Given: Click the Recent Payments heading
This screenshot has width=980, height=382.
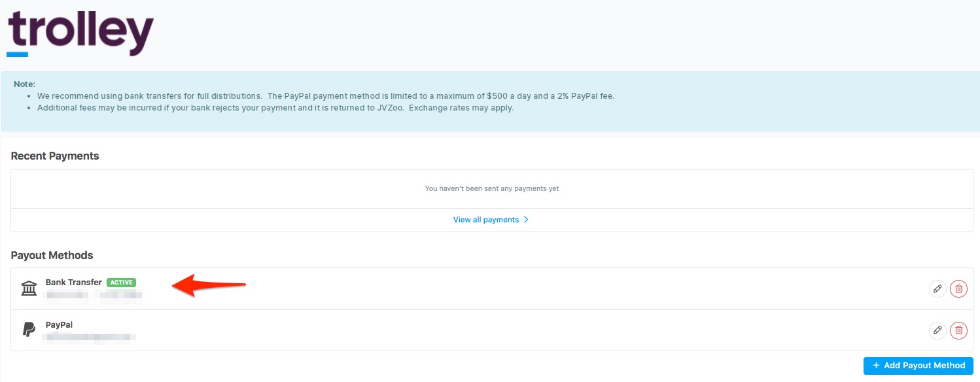Looking at the screenshot, I should point(55,156).
